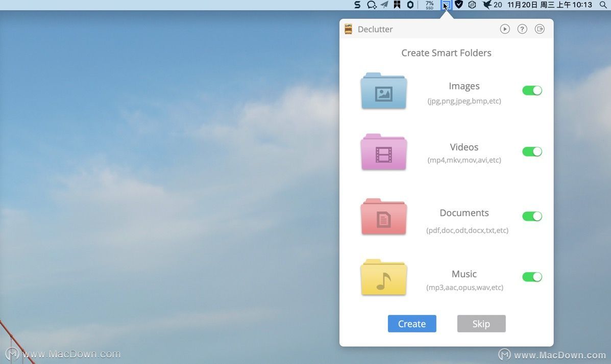Click the quit/exit icon in Declutter header
This screenshot has height=364, width=611.
point(540,29)
